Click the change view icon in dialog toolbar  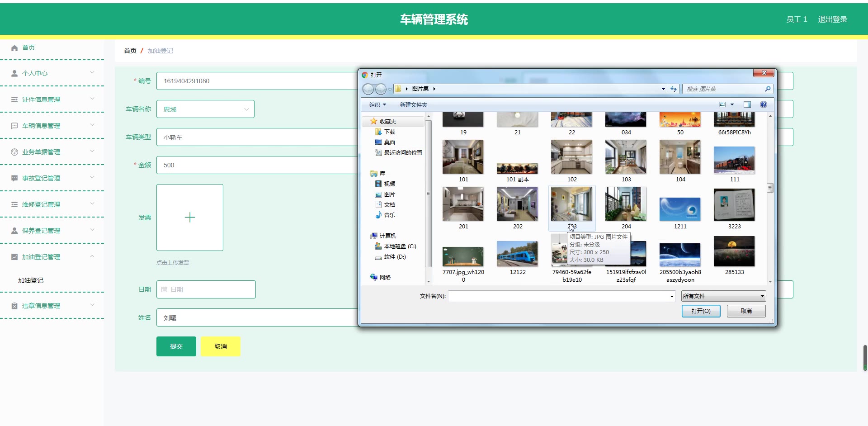pyautogui.click(x=722, y=105)
